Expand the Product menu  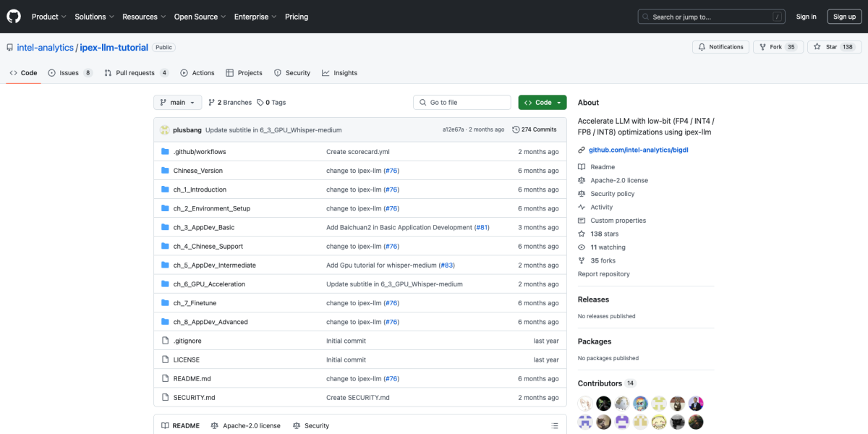[48, 17]
